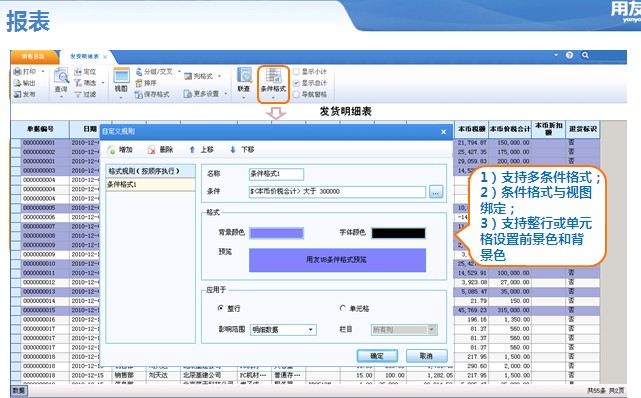Click the 用友U8条件格式预览 preview bar
641x398 pixels.
pyautogui.click(x=337, y=260)
